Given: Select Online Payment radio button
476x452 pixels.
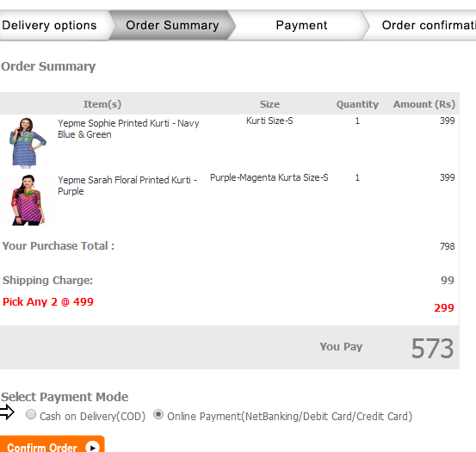Looking at the screenshot, I should pos(158,414).
